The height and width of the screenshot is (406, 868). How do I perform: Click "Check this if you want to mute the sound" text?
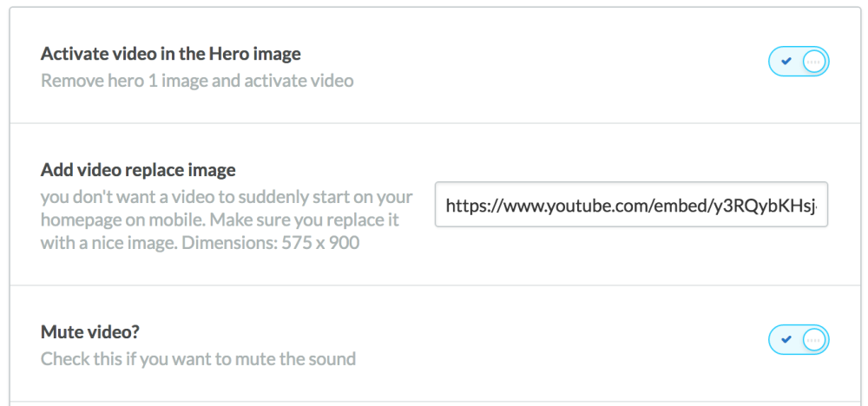point(198,359)
